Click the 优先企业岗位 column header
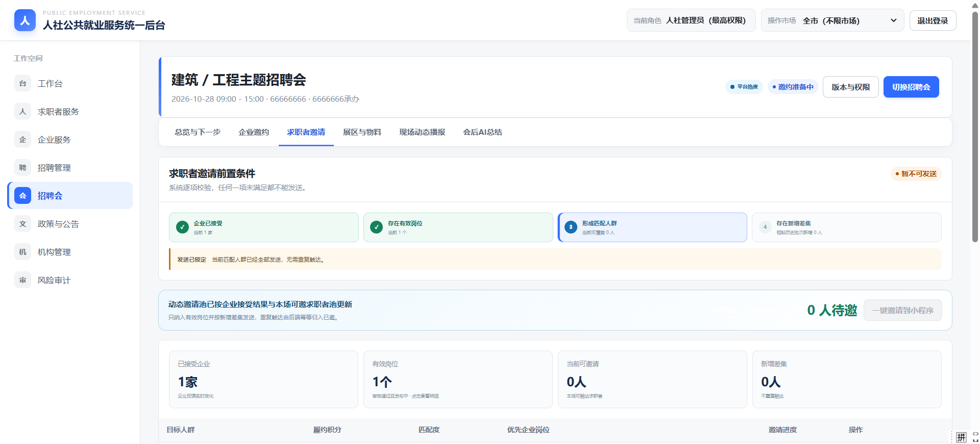This screenshot has height=444, width=980. (x=528, y=430)
